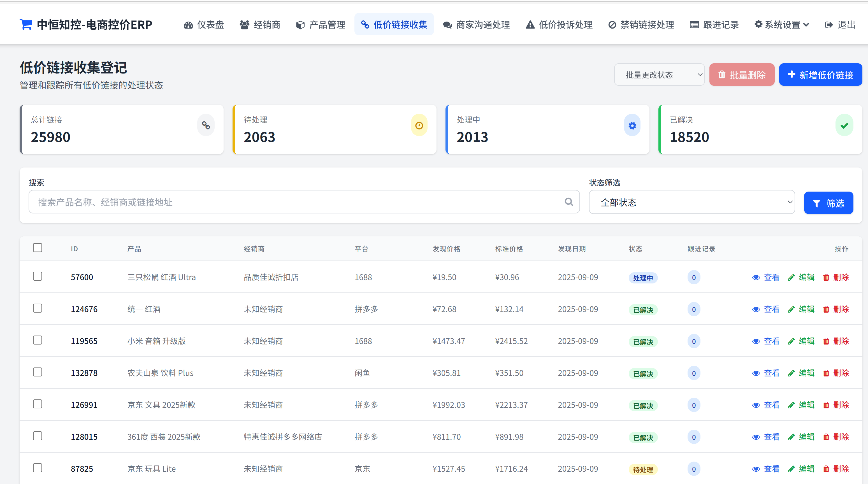The width and height of the screenshot is (868, 484).
Task: Click the chain link icon in 总计链接 card
Action: point(206,126)
